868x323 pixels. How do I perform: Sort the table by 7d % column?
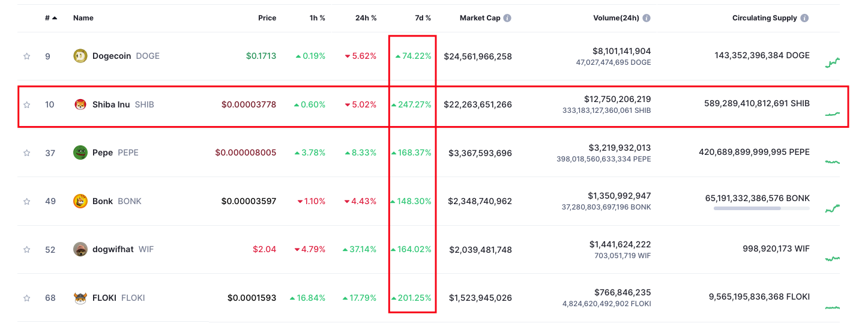(x=423, y=18)
